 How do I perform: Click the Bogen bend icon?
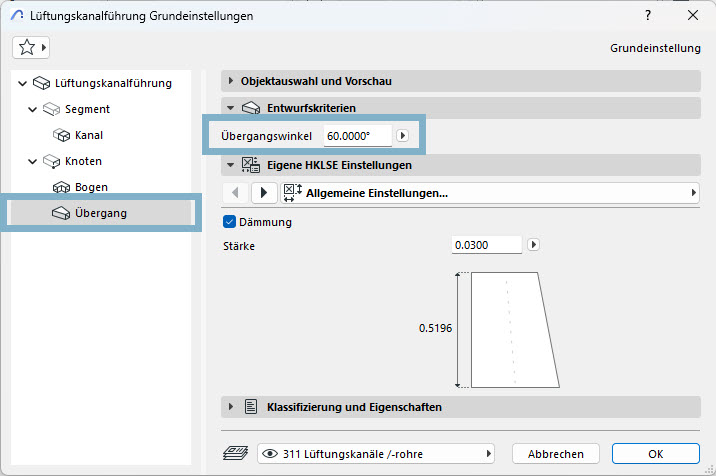coord(61,187)
